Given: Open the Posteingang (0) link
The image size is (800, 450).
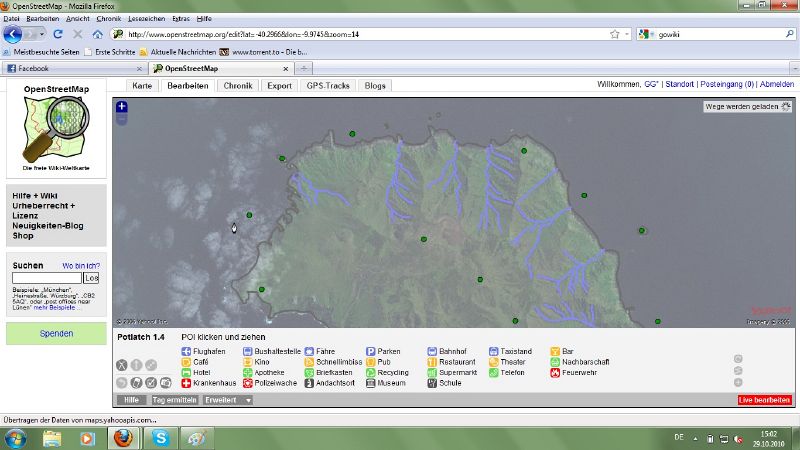Looking at the screenshot, I should pyautogui.click(x=727, y=84).
